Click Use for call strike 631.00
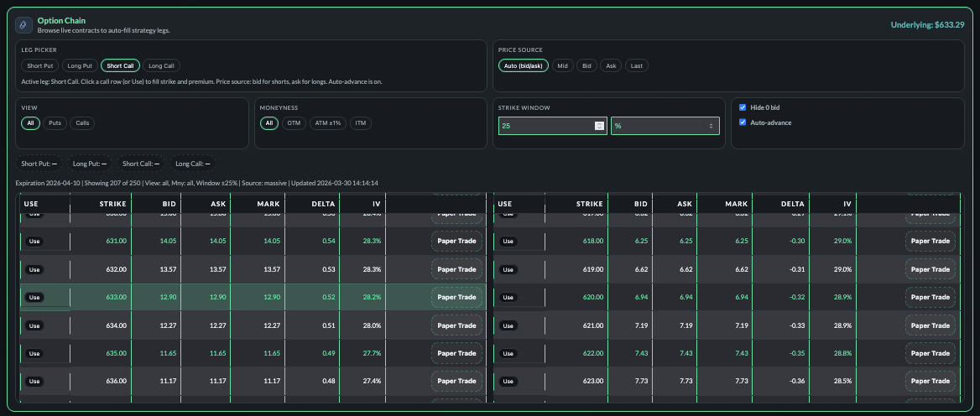This screenshot has width=980, height=416. pos(34,241)
